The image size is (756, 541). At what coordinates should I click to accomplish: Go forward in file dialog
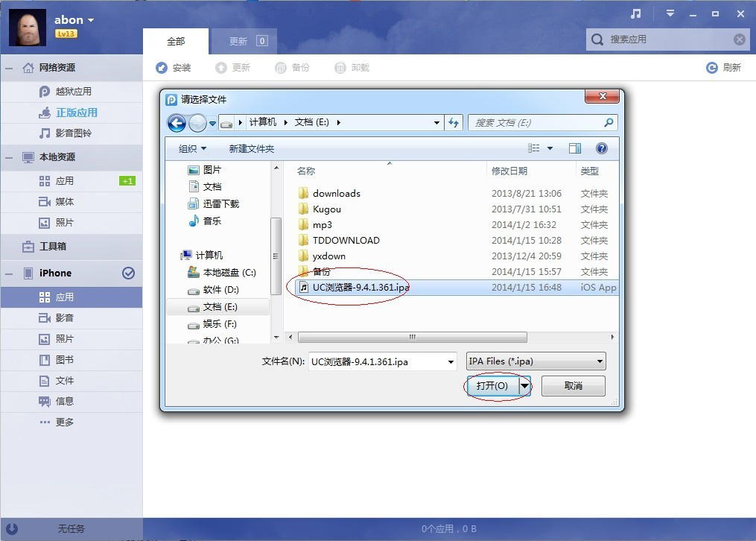coord(197,124)
